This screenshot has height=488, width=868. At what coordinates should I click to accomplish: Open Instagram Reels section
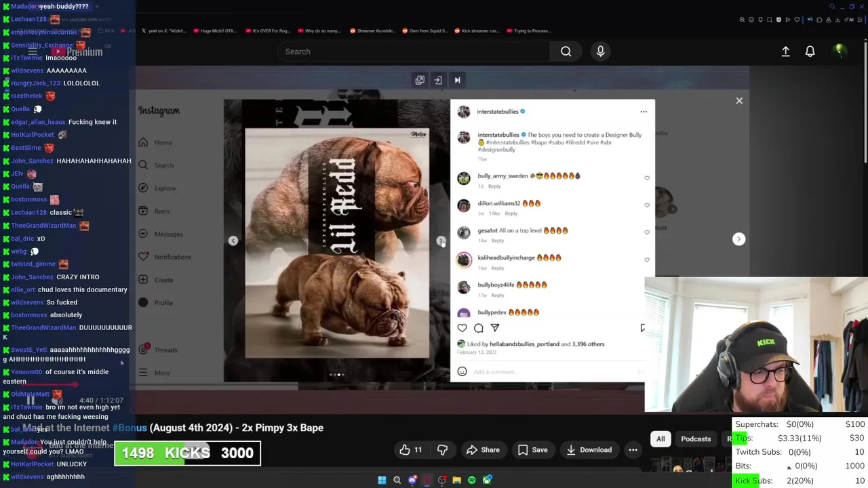[154, 211]
